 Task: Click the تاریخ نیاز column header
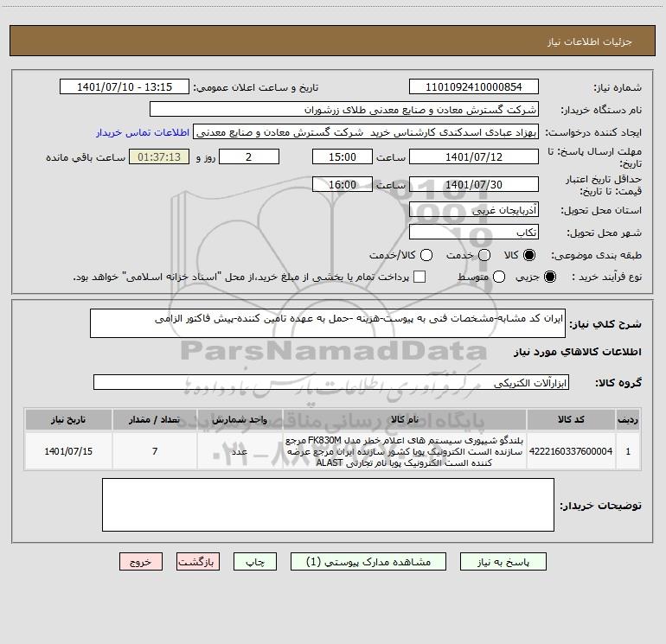point(68,420)
